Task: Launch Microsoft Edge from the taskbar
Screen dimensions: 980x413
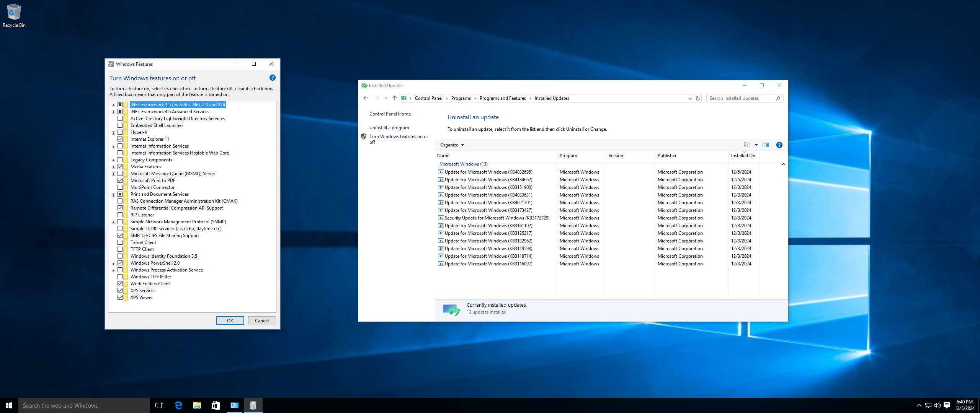Action: pyautogui.click(x=178, y=405)
